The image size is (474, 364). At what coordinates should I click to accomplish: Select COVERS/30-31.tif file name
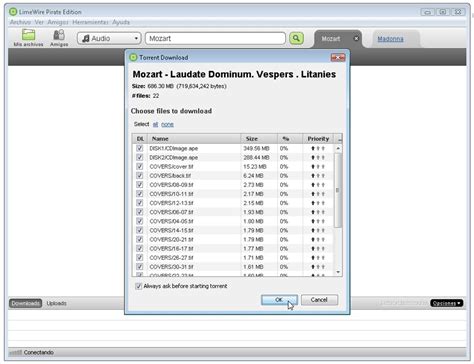point(171,267)
